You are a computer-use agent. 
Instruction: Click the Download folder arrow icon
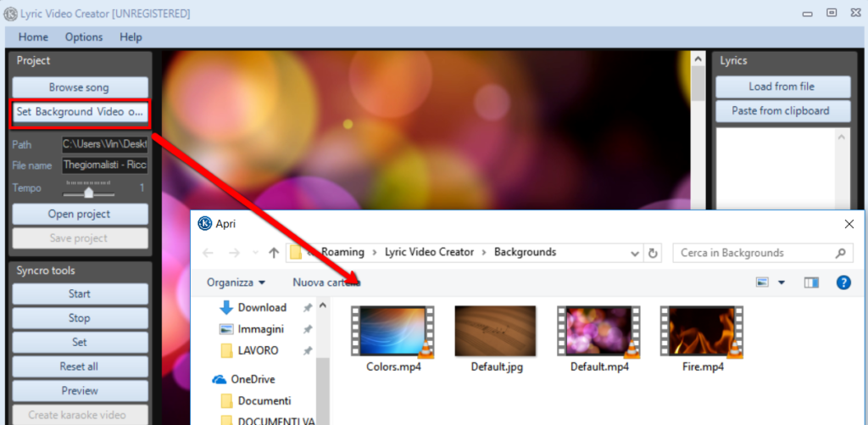pyautogui.click(x=225, y=308)
